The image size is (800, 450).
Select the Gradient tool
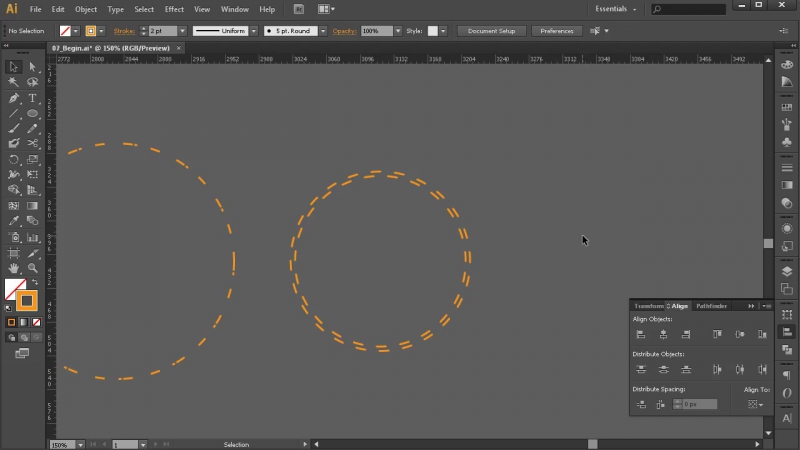point(32,206)
